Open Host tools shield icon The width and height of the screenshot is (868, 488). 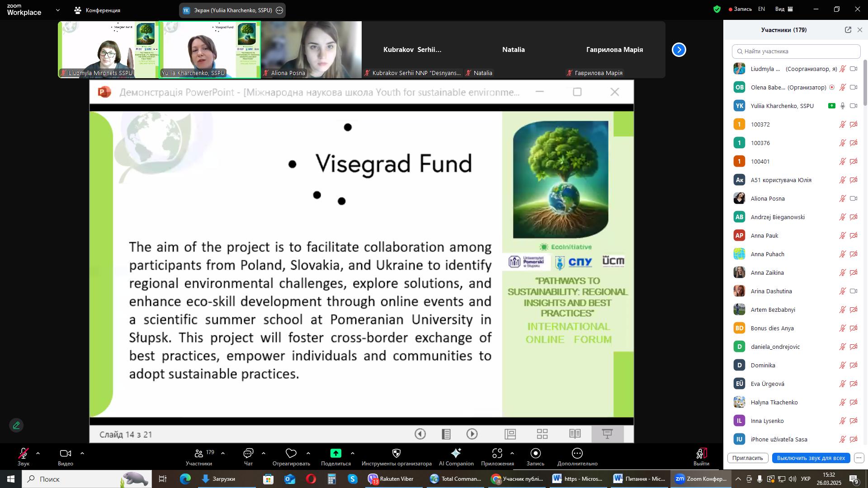point(396,454)
